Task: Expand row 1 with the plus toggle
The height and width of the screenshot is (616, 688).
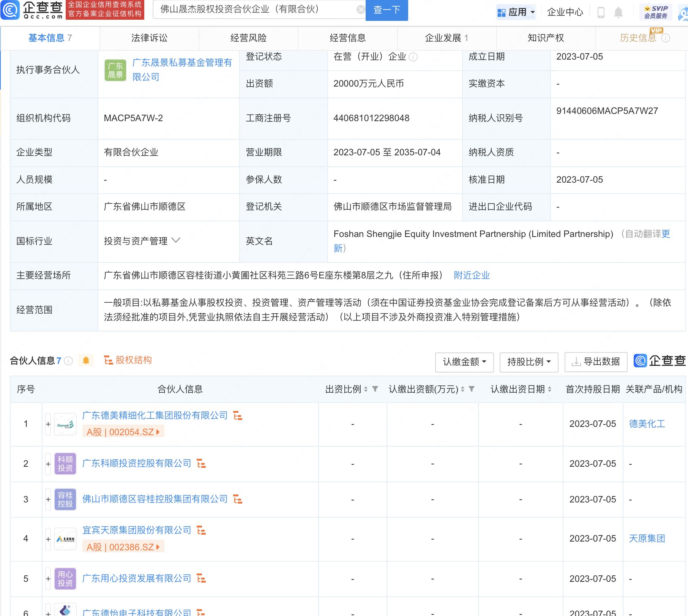Action: (x=48, y=424)
